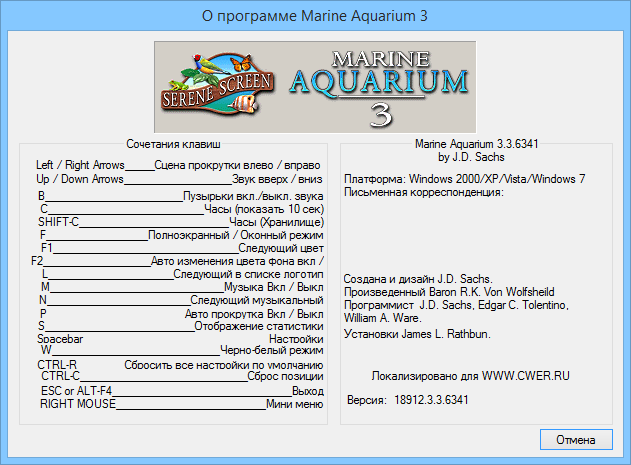
Task: Click the Serene Screen logo emblem
Action: 217,85
